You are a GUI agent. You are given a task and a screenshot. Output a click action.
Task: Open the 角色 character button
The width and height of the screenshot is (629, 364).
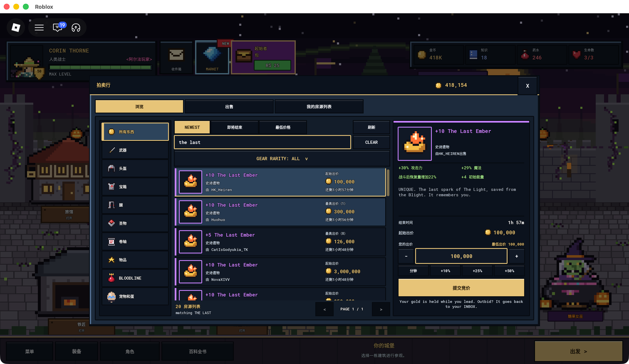click(130, 351)
